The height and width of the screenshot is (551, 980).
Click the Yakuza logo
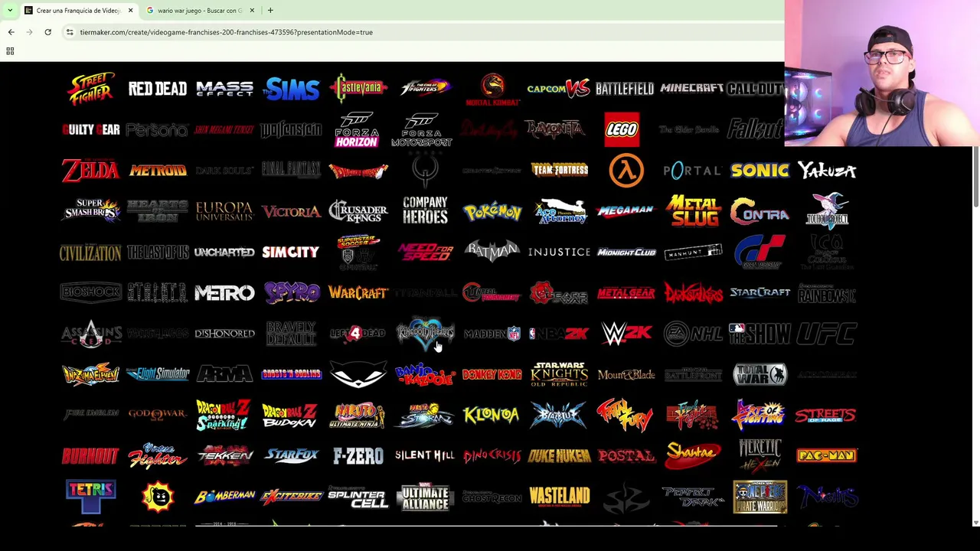point(827,170)
